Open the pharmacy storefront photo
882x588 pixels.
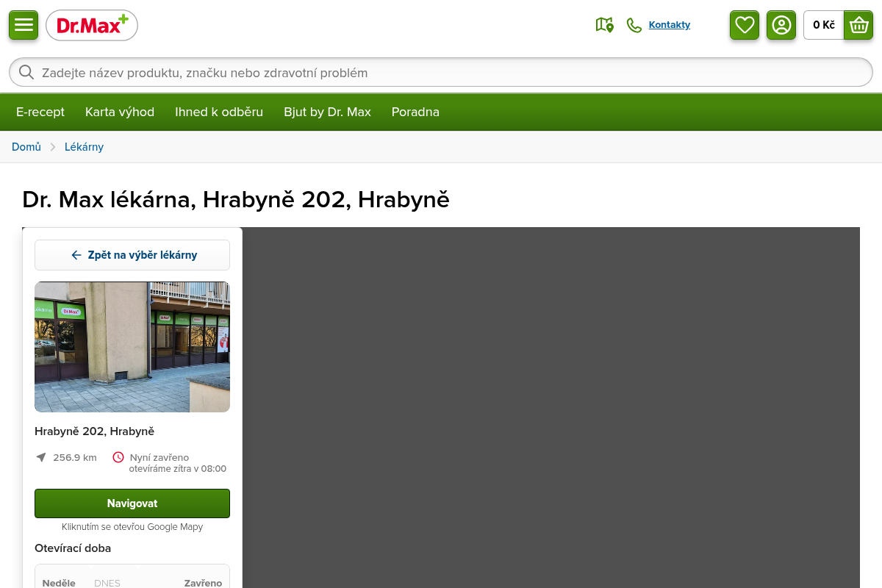132,347
